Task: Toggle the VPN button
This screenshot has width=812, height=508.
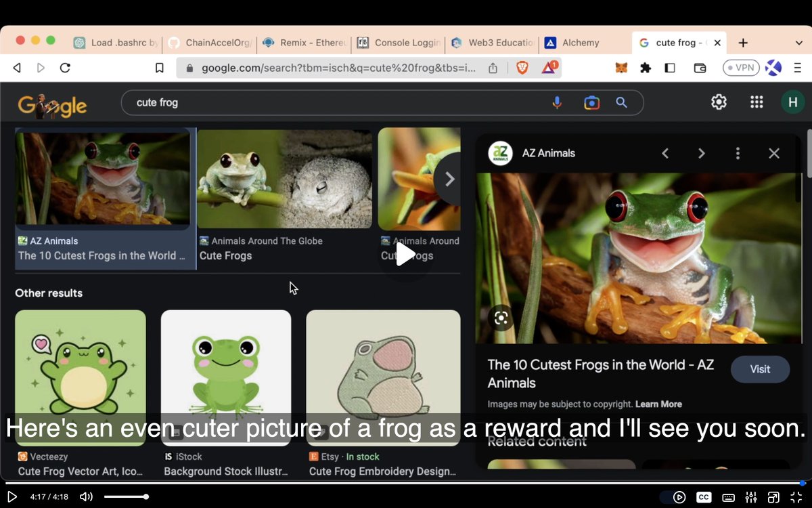Action: (x=741, y=68)
